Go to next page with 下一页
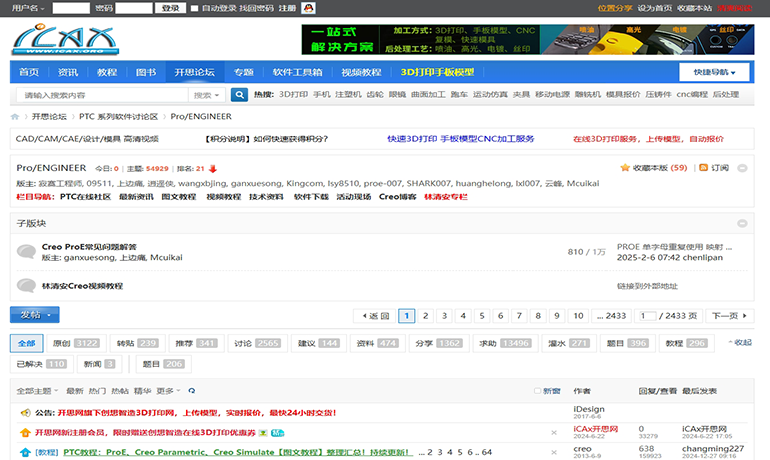The image size is (770, 460). tap(729, 316)
